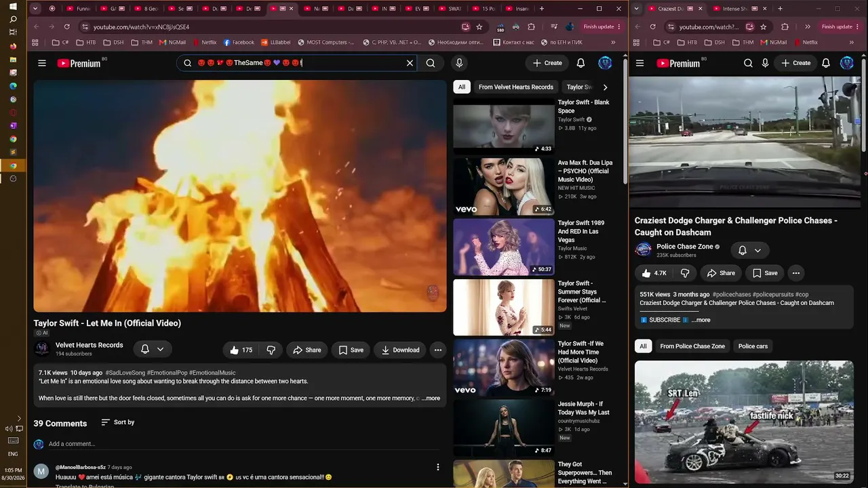Open notifications bell in right YouTube header
Screen dimensions: 868x488
(x=826, y=63)
